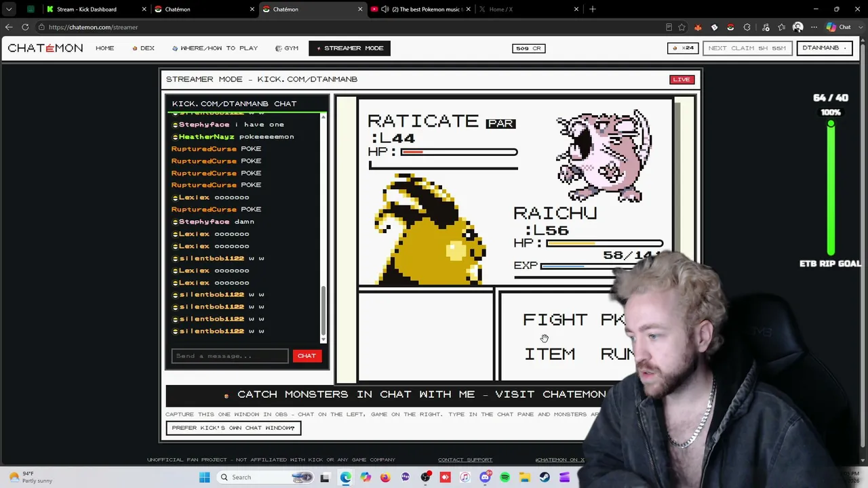This screenshot has height=488, width=868.
Task: Switch to the Stream - Kick Dashboard tab
Action: click(x=96, y=9)
